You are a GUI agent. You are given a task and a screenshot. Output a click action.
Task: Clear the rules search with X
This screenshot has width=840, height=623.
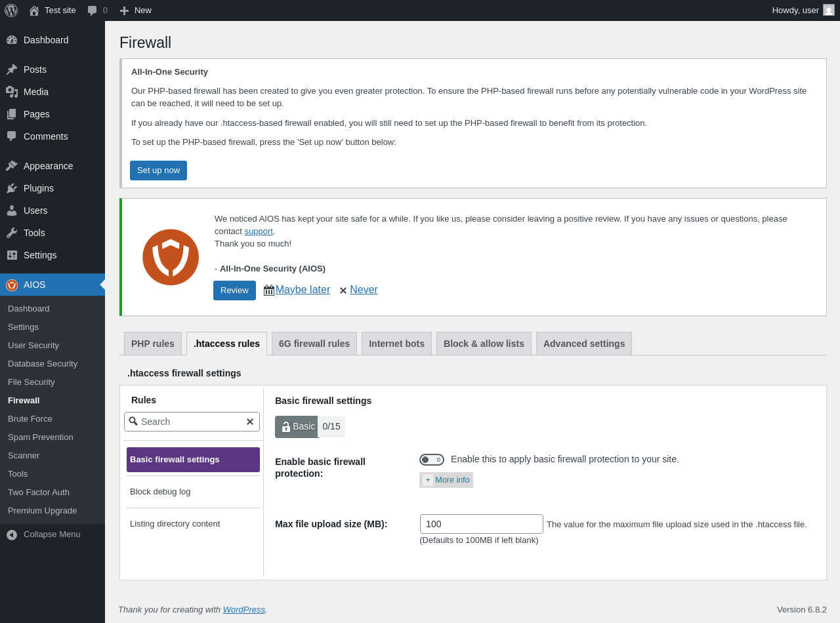(250, 422)
